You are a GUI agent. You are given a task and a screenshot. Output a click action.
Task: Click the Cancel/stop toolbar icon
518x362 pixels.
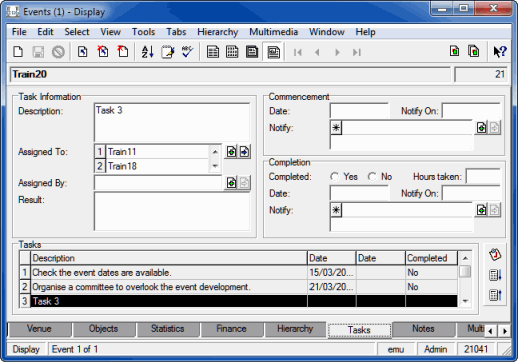coord(58,52)
